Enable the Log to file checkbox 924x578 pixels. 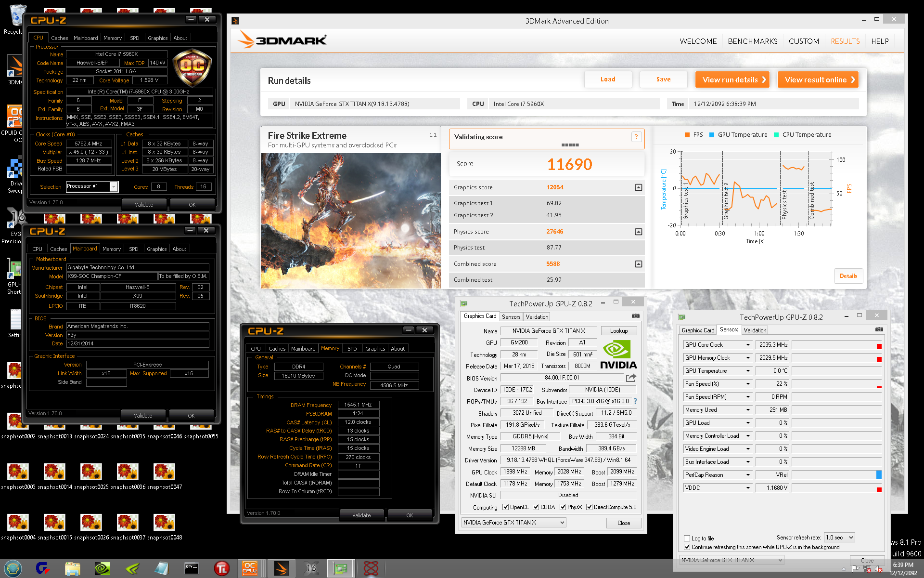coord(687,539)
